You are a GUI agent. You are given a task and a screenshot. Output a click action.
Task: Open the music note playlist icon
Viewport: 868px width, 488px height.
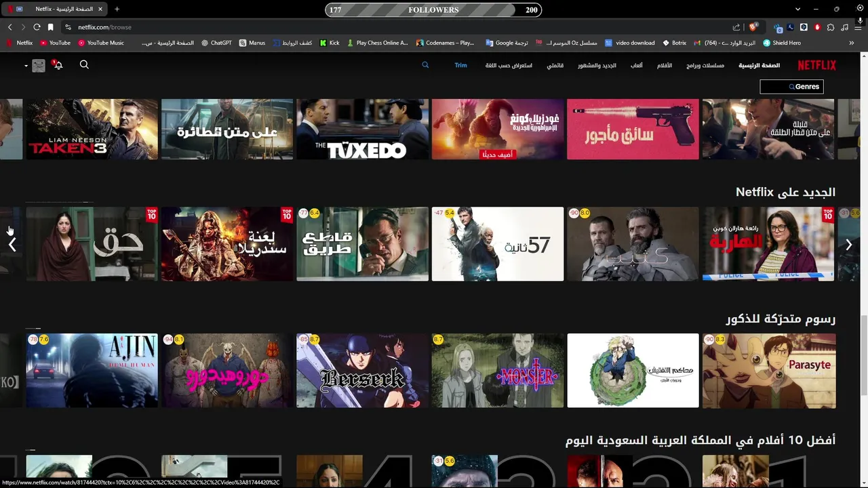[844, 27]
